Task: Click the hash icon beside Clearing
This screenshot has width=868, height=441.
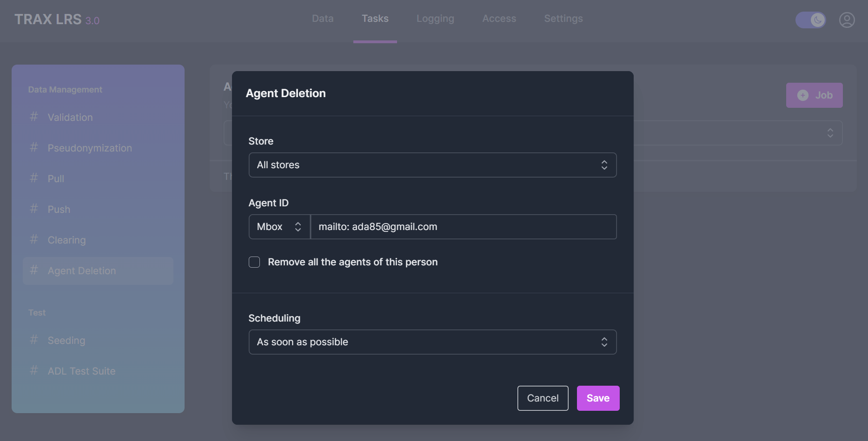Action: pyautogui.click(x=34, y=240)
